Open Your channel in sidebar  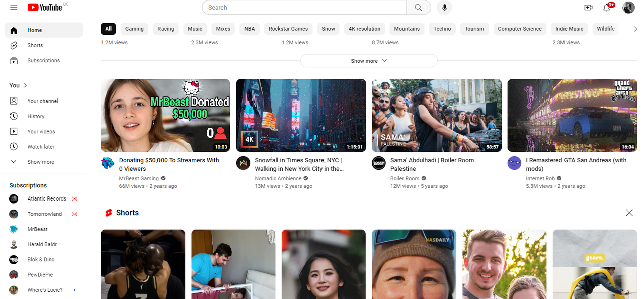pyautogui.click(x=44, y=101)
